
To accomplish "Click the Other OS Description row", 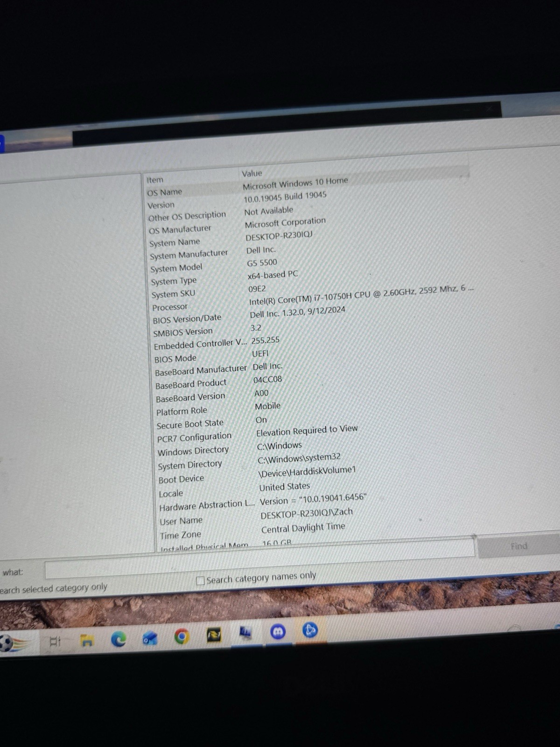I will coord(187,217).
